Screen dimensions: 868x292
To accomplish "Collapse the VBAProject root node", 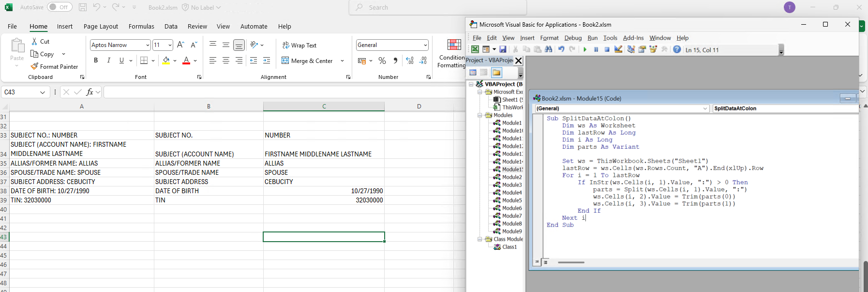I will tap(471, 84).
